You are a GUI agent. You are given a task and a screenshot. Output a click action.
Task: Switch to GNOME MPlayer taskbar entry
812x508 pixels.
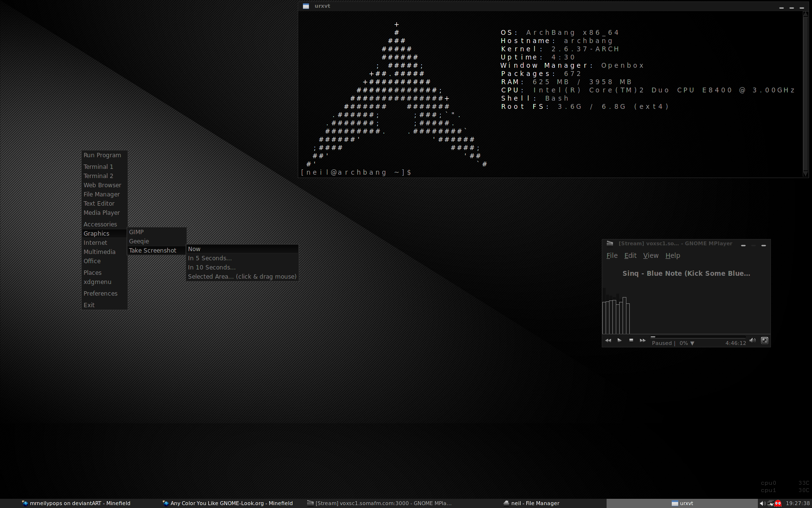coord(379,503)
